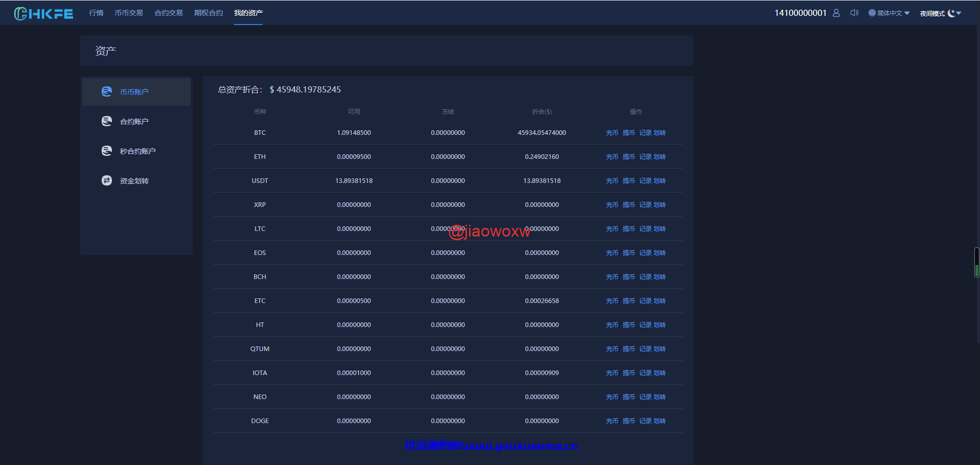Click BTC available amount 1.09148500

point(354,133)
